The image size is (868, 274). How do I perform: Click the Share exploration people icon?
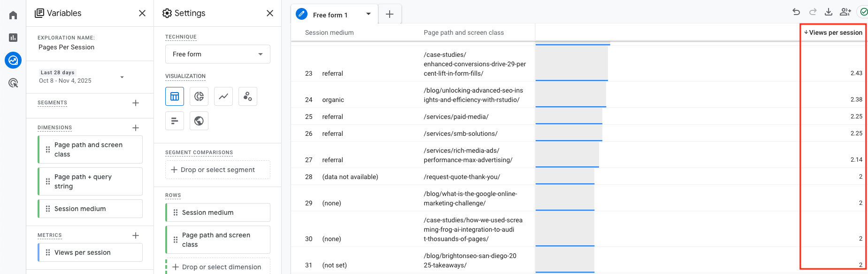coord(845,12)
